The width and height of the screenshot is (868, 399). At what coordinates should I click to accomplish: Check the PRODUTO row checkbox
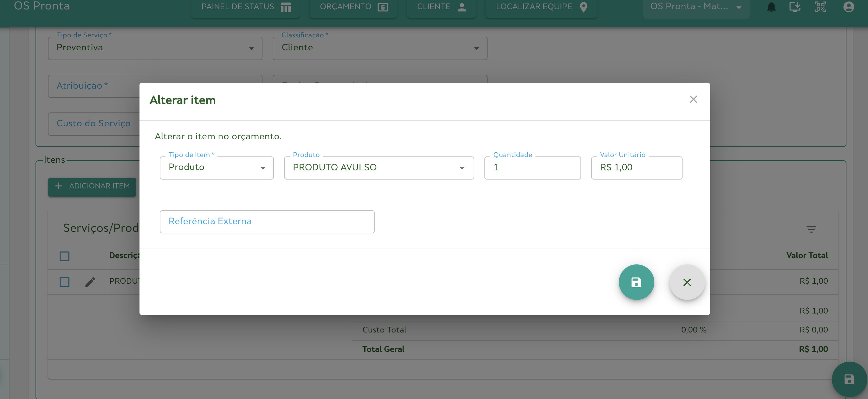pos(64,282)
